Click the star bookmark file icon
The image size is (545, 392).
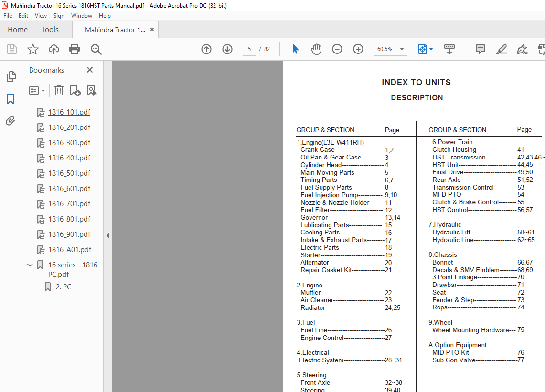(x=32, y=49)
